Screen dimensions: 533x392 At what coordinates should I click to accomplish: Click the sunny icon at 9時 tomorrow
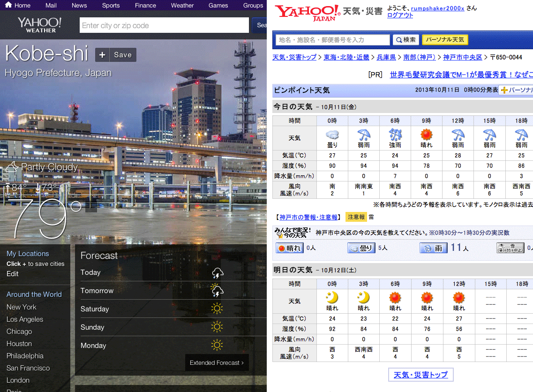[x=427, y=298]
